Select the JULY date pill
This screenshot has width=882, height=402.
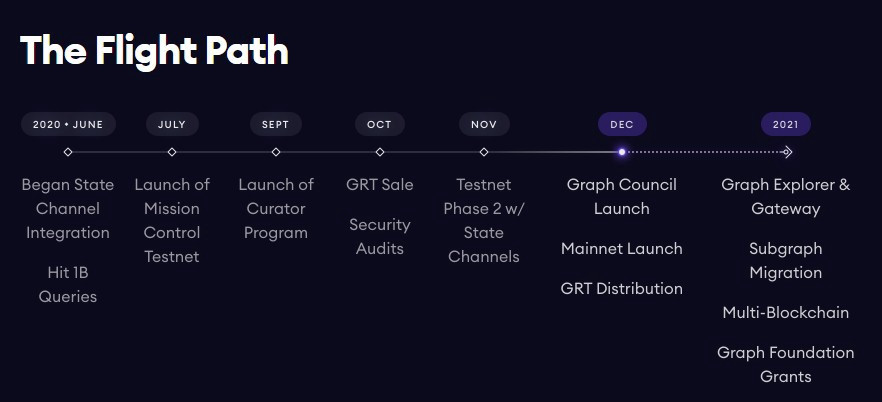click(x=172, y=124)
